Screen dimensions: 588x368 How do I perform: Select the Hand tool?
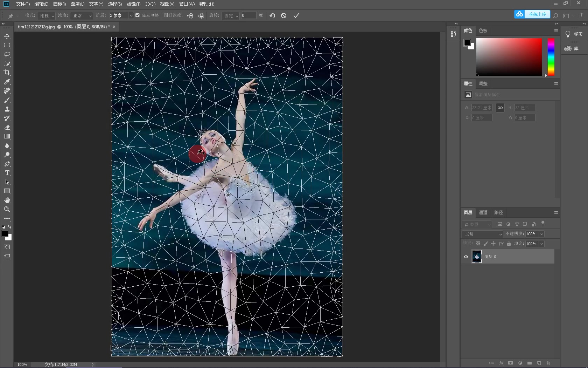[x=7, y=200]
